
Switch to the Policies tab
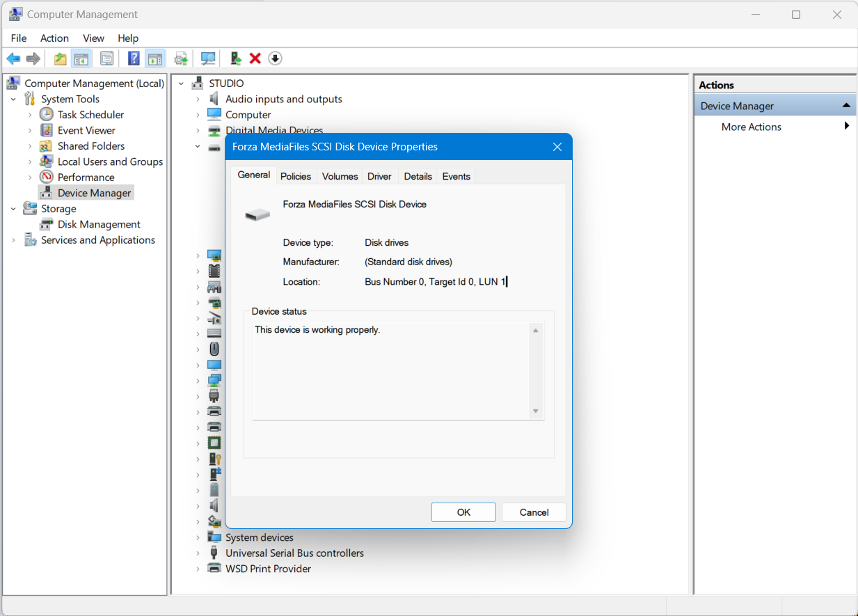[x=296, y=176]
